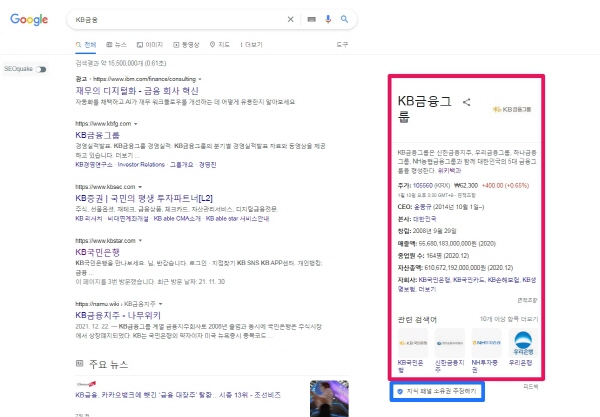Open the 피드백 link below the panel

tap(530, 387)
